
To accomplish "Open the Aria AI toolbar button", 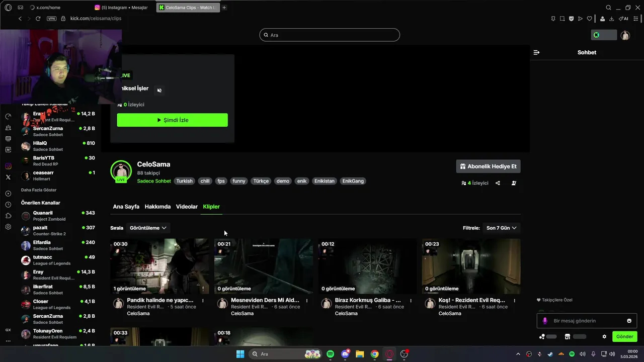I will 623,19.
